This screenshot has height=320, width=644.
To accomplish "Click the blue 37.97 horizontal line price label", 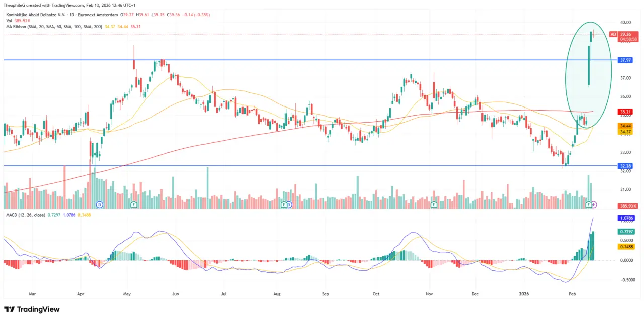I will click(x=625, y=60).
